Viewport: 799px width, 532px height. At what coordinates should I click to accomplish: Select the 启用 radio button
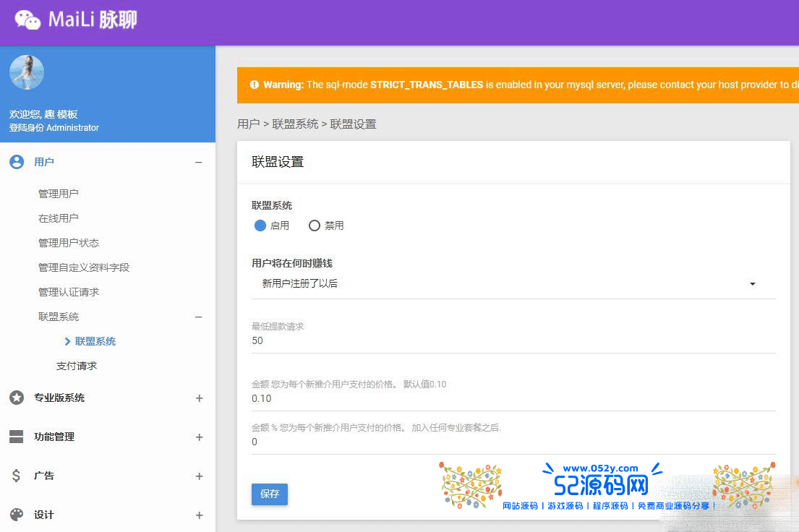pos(260,226)
